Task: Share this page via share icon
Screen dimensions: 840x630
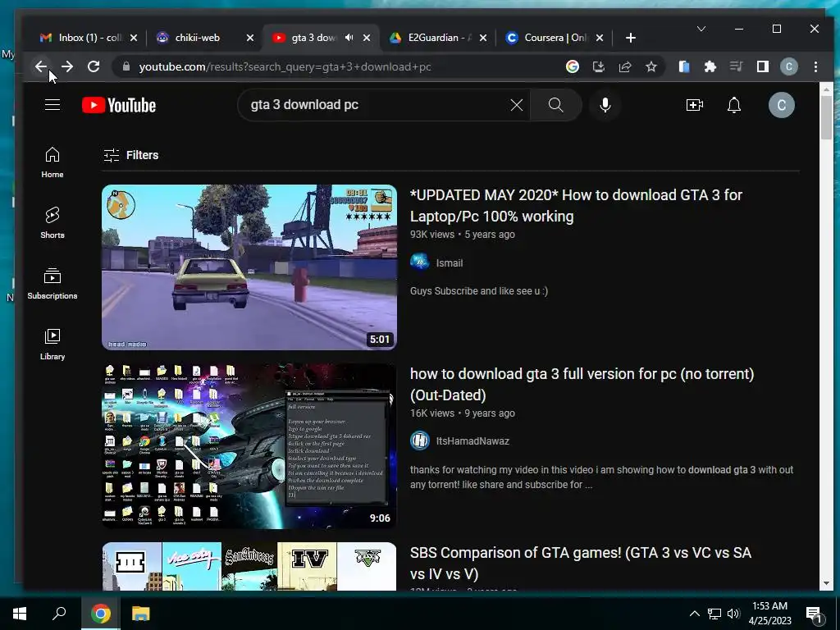Action: point(624,66)
